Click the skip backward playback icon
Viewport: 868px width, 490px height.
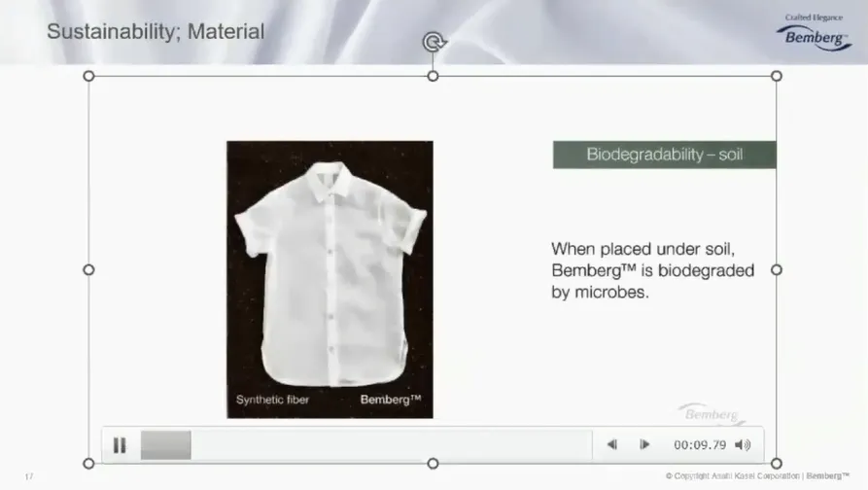[x=611, y=444]
